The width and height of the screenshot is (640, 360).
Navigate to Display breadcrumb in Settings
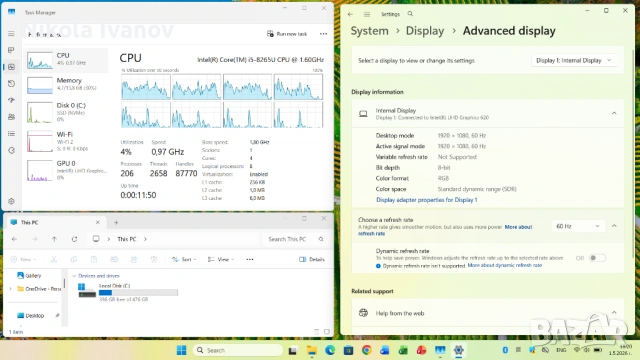[425, 31]
